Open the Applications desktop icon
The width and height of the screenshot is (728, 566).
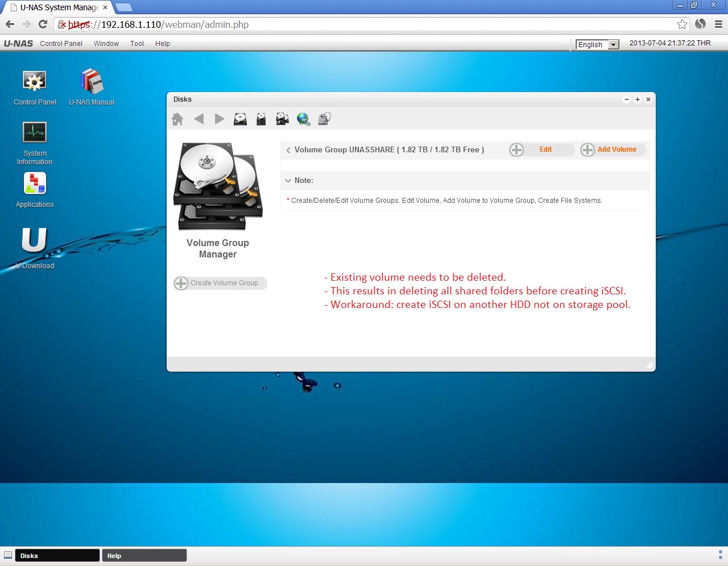pyautogui.click(x=35, y=190)
